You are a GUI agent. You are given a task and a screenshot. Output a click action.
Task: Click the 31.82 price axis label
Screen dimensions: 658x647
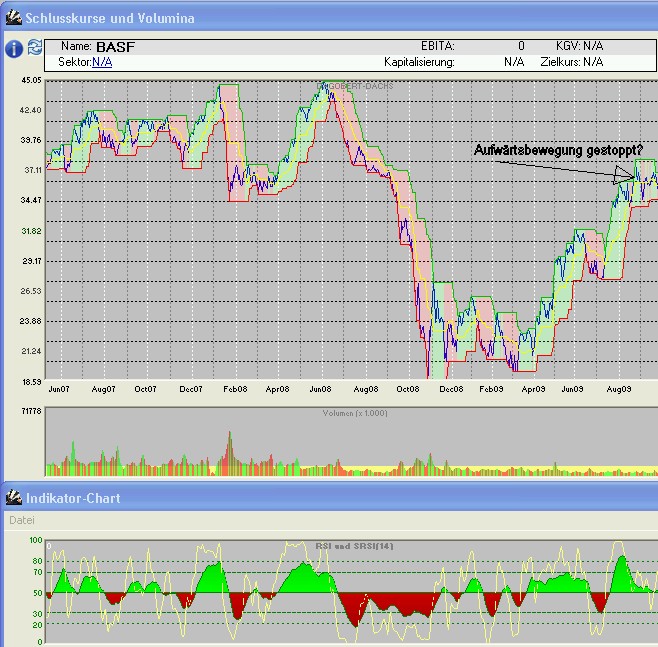(31, 231)
